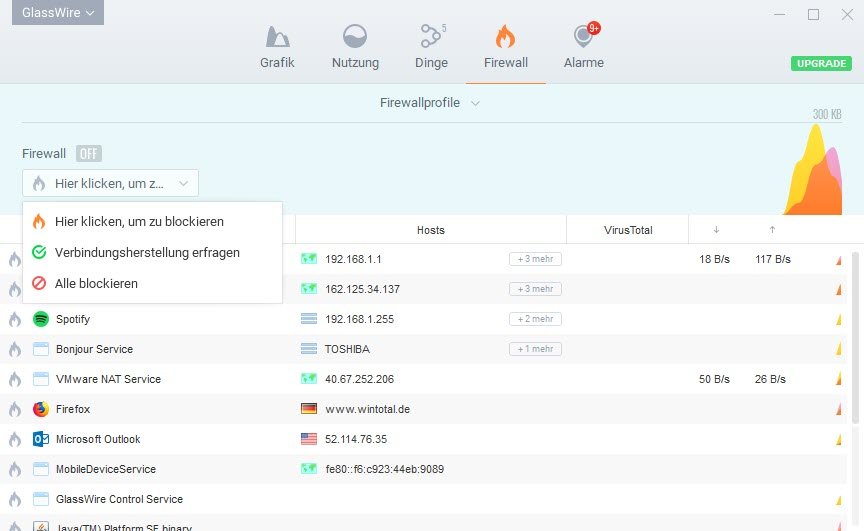Click US flag beside 52.114.76.35

coord(309,439)
